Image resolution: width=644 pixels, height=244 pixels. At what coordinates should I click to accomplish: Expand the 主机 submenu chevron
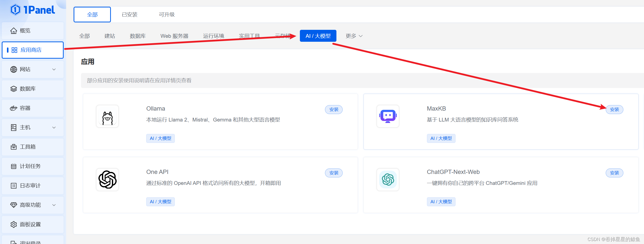click(54, 128)
